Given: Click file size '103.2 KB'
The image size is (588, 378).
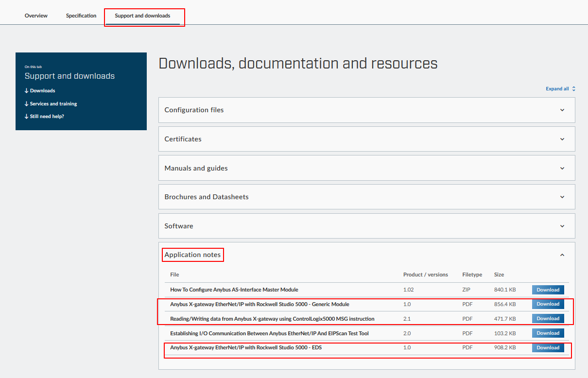Looking at the screenshot, I should coord(505,333).
